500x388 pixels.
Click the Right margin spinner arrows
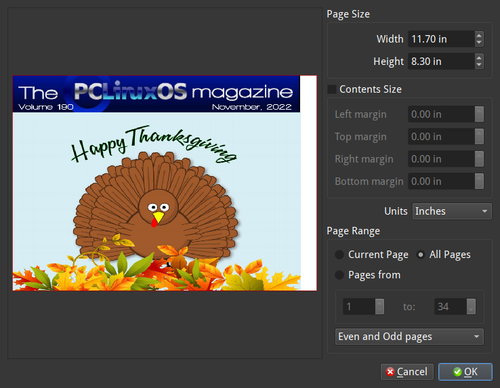coord(479,159)
